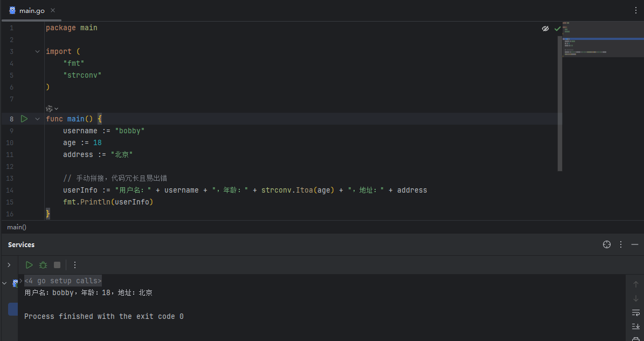Click 'userInfo :=' variable on line 14
This screenshot has width=644, height=341.
click(87, 190)
